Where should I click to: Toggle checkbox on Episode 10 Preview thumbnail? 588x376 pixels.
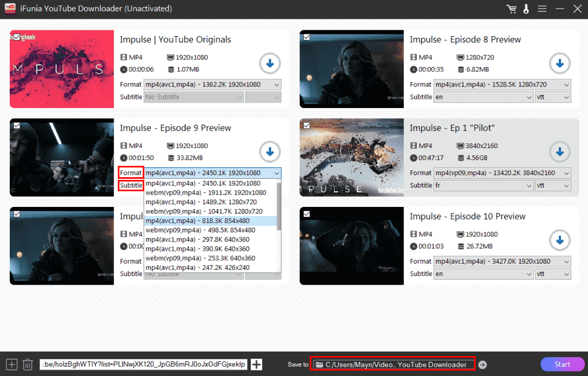(x=307, y=214)
